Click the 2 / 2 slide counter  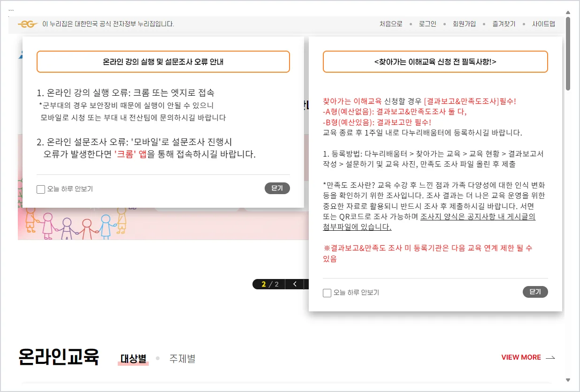tap(270, 284)
